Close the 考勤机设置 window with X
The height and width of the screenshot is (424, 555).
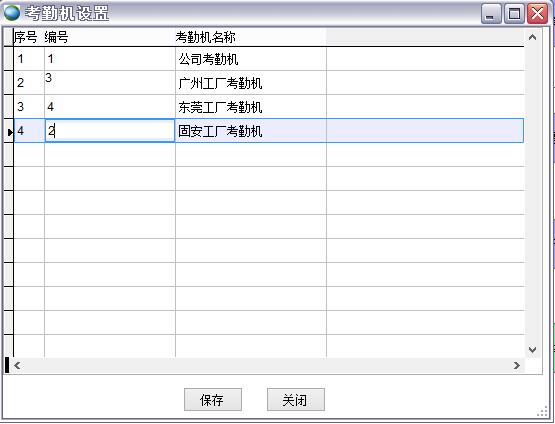point(538,14)
